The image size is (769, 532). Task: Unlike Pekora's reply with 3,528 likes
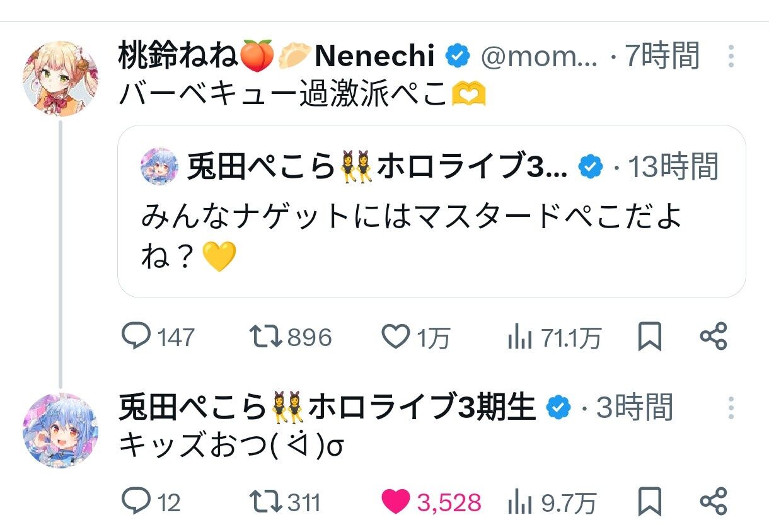pyautogui.click(x=396, y=502)
